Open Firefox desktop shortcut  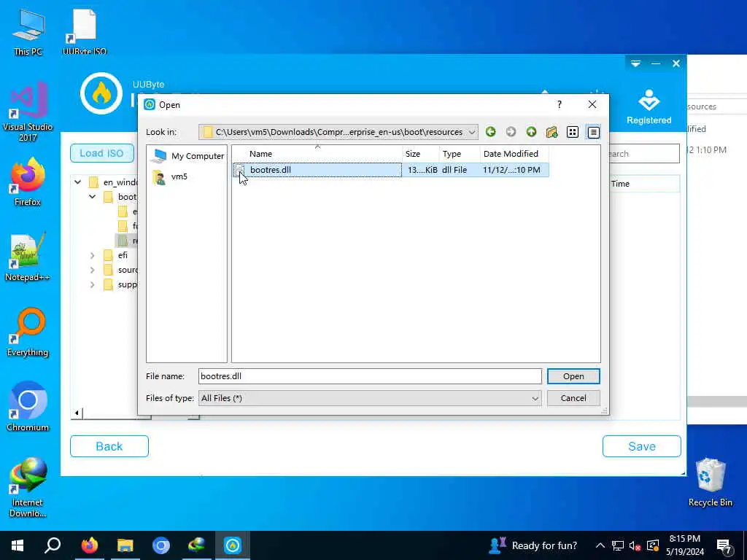(28, 182)
